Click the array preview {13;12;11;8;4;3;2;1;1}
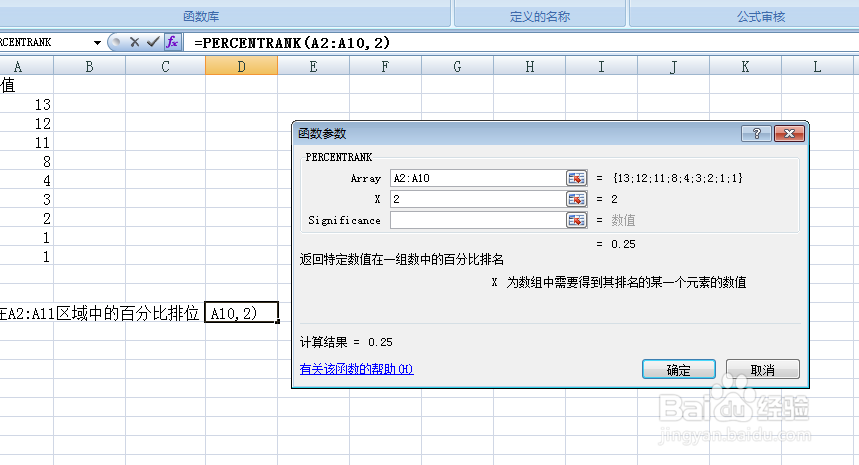The height and width of the screenshot is (465, 859). click(678, 178)
